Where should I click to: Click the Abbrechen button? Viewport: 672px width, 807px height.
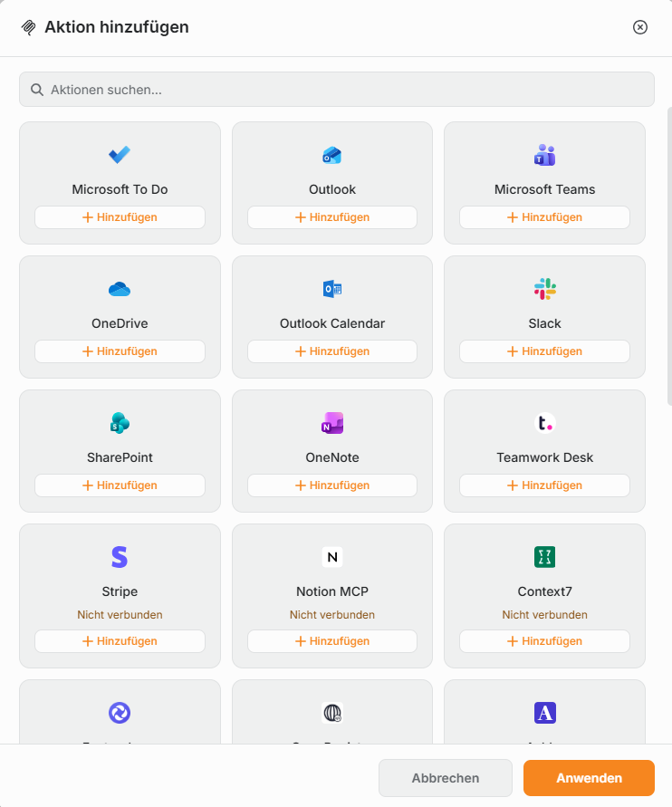click(445, 778)
